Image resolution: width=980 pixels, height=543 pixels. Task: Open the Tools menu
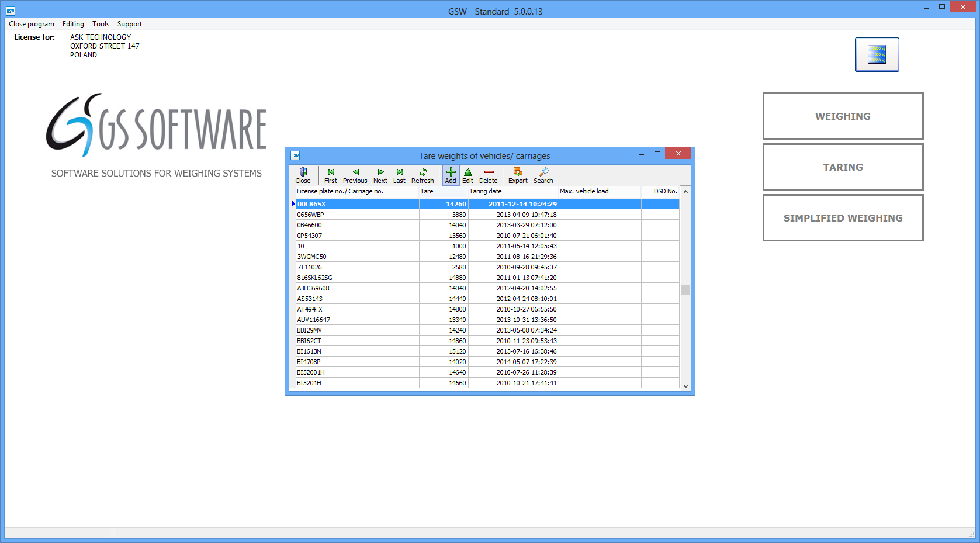pyautogui.click(x=101, y=24)
